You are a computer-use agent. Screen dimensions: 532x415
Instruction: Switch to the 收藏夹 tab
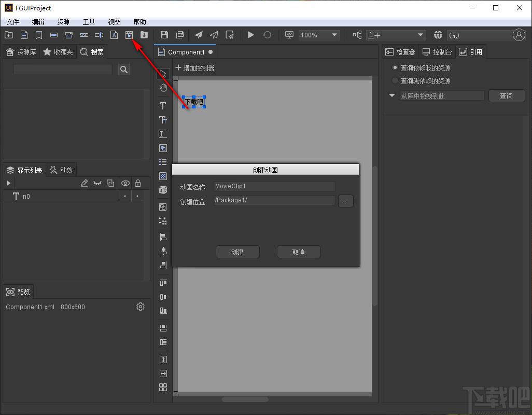coord(58,52)
